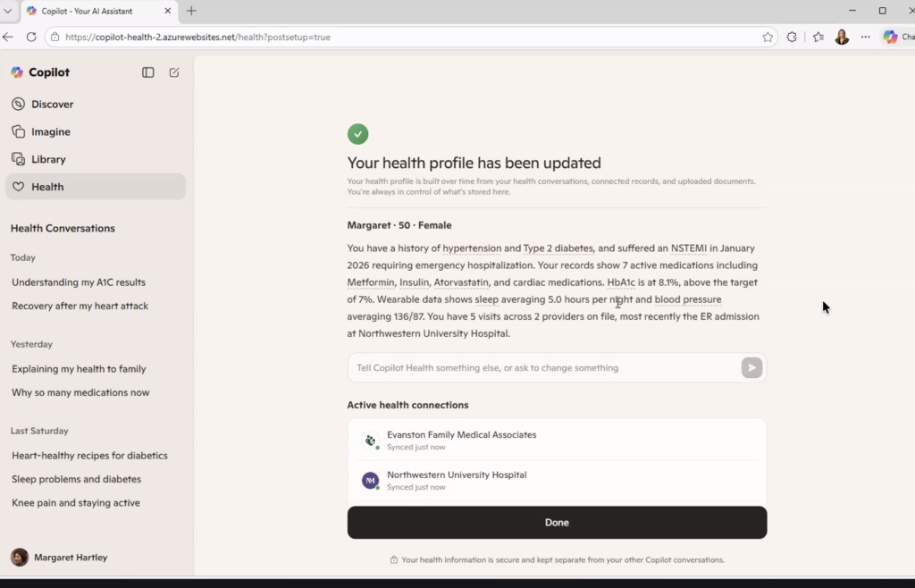Click the 'Tell Copilot Health something else' field

pyautogui.click(x=541, y=368)
